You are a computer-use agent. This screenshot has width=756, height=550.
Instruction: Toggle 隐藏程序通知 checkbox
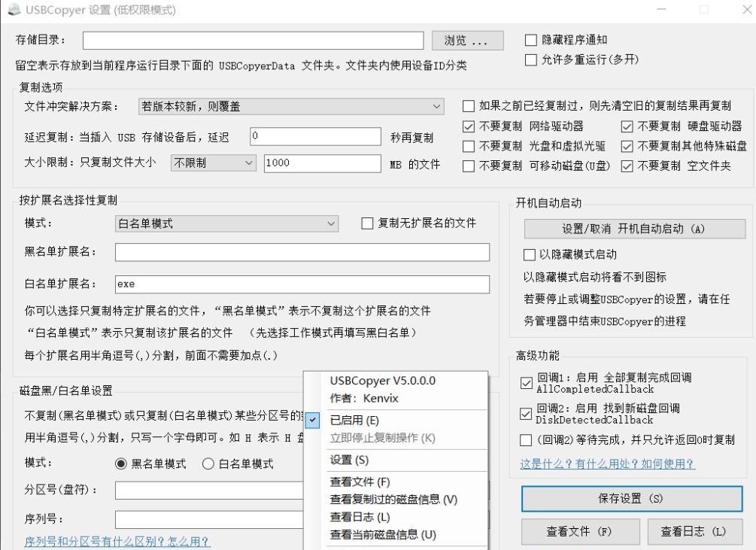pyautogui.click(x=531, y=40)
